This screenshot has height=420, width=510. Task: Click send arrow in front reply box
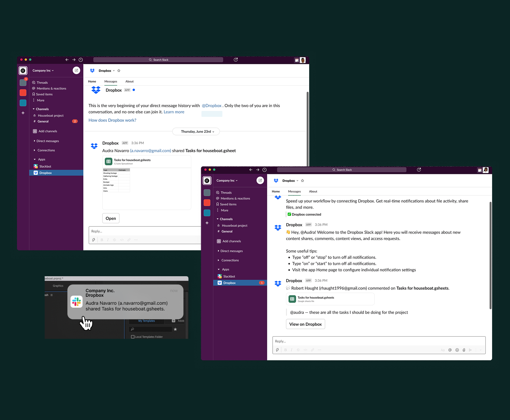(x=470, y=350)
